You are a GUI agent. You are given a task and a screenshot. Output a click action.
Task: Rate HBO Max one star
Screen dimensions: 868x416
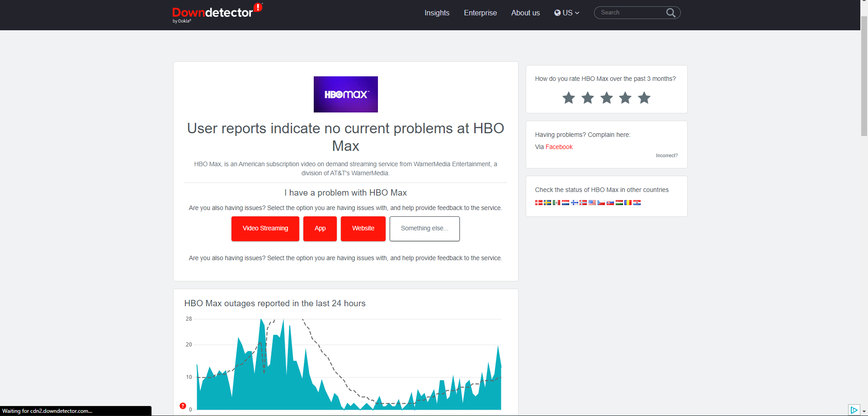click(569, 98)
